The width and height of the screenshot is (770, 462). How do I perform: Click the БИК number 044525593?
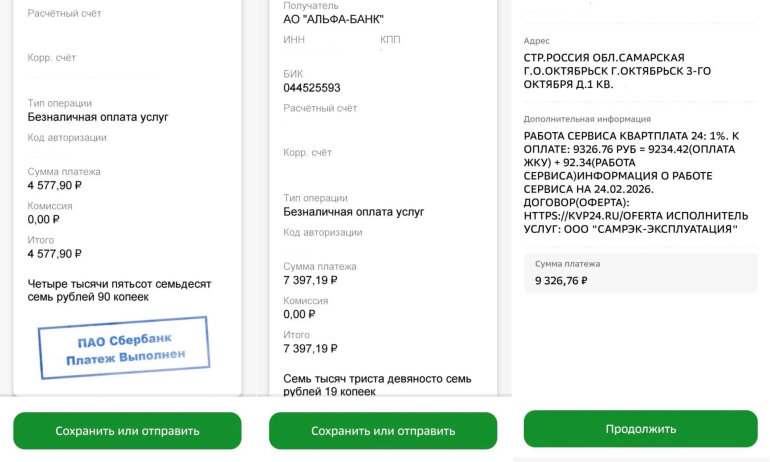click(x=312, y=88)
